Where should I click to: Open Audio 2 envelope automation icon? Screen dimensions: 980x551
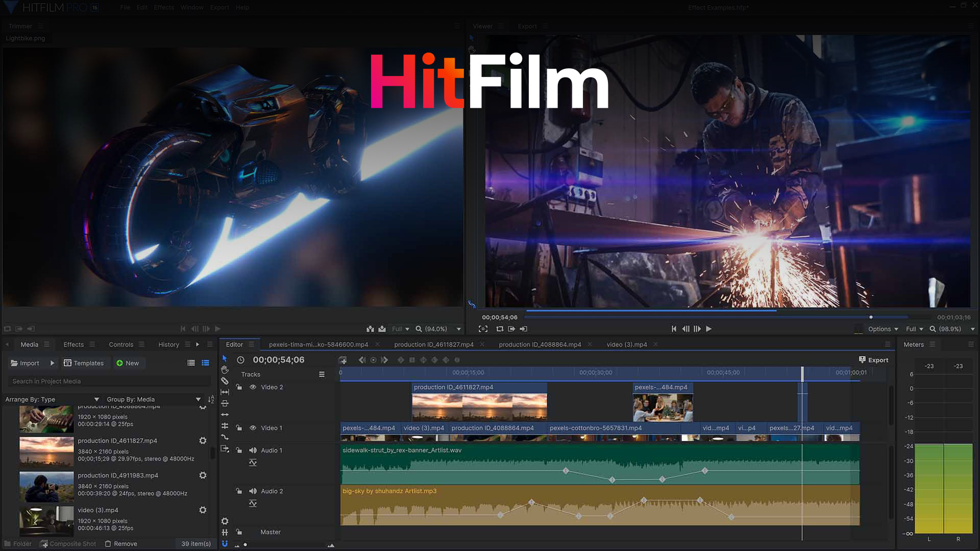click(253, 504)
